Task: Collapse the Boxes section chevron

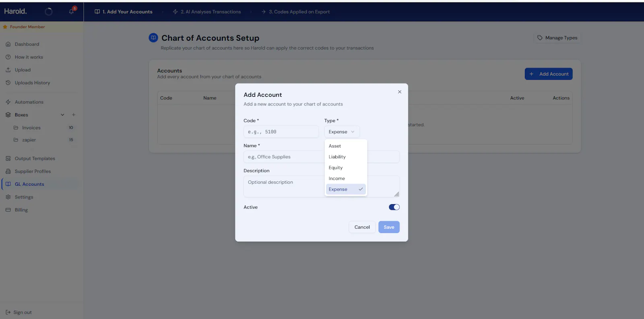Action: (x=62, y=115)
